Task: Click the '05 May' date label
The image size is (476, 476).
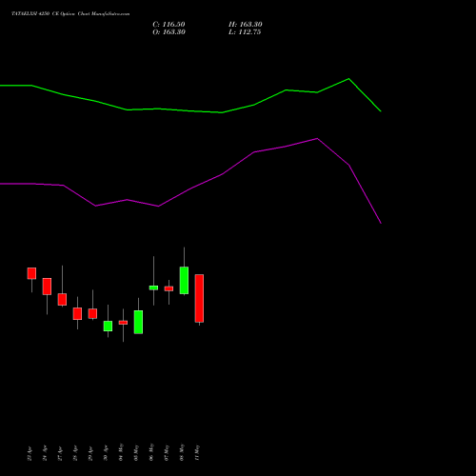Action: point(136,453)
